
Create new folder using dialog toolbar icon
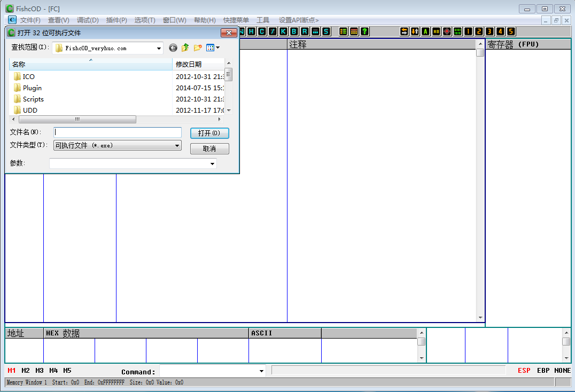click(197, 48)
